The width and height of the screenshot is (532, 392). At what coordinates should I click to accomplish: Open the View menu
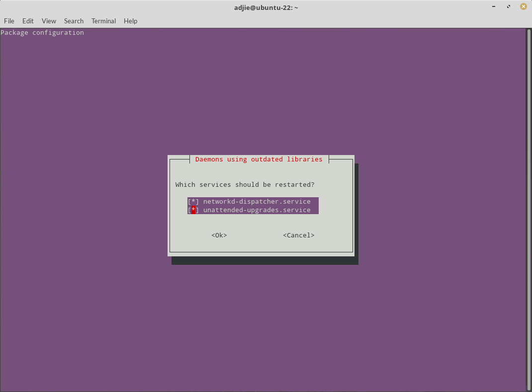tap(49, 21)
